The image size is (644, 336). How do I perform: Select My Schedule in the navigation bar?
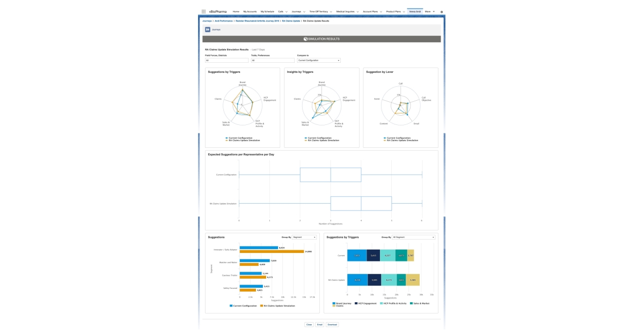(x=267, y=11)
